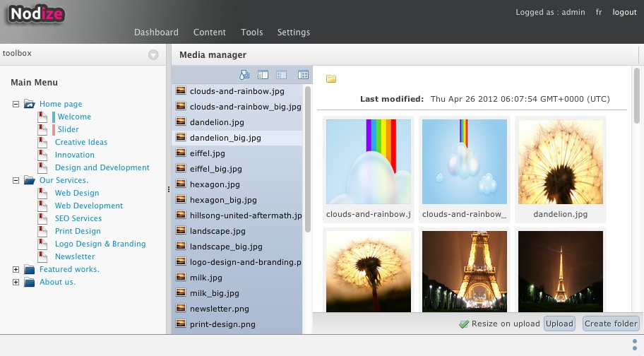Click the panel splitter handle dots
This screenshot has height=356, width=644.
pyautogui.click(x=168, y=189)
